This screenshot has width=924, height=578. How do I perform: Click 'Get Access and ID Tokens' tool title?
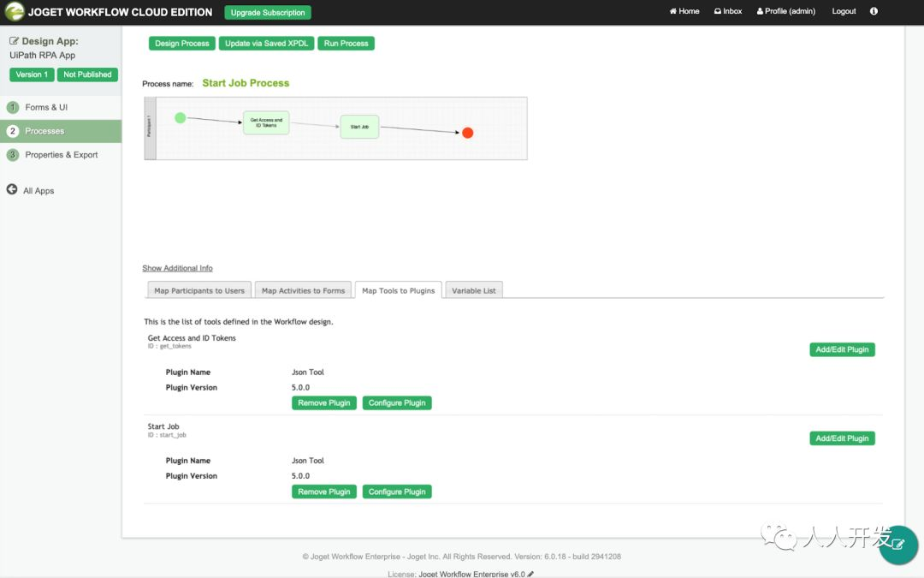tap(192, 338)
